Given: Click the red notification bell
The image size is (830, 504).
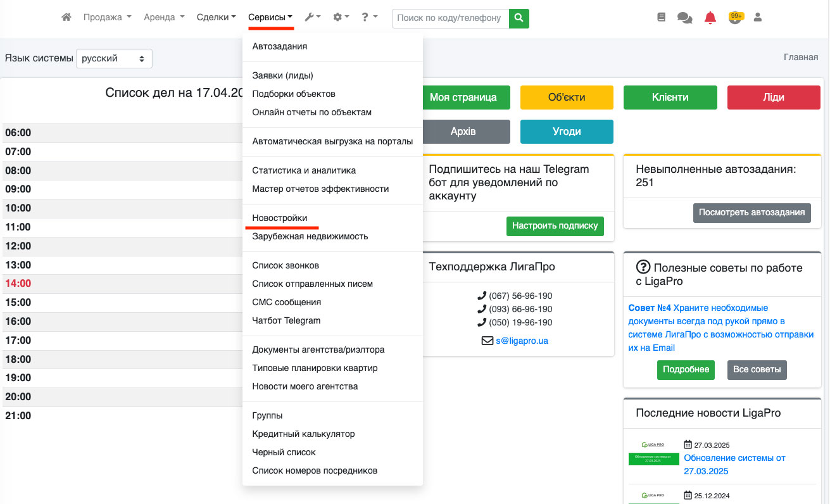Looking at the screenshot, I should [710, 18].
